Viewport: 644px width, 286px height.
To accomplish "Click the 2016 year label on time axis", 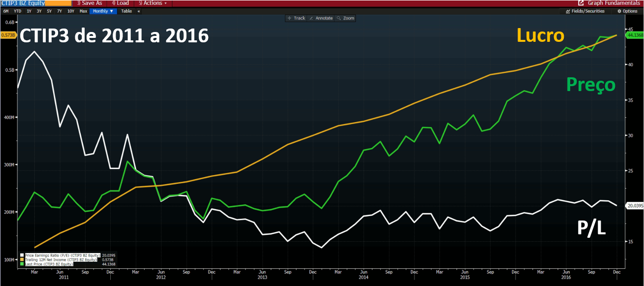I will point(566,278).
